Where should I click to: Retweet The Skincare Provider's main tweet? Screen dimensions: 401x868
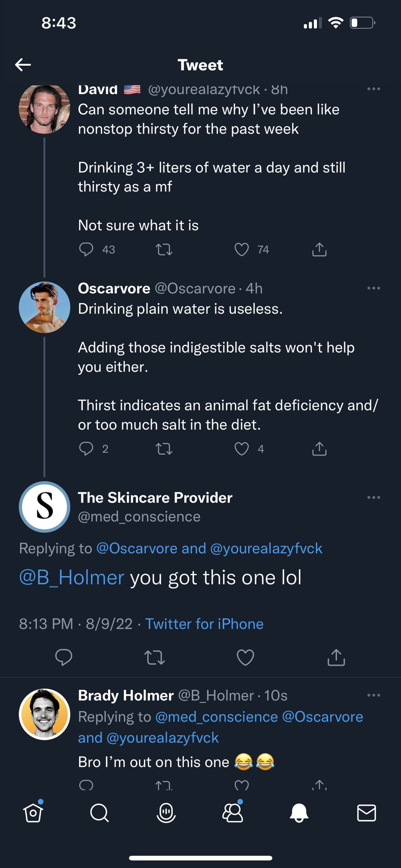pos(155,657)
